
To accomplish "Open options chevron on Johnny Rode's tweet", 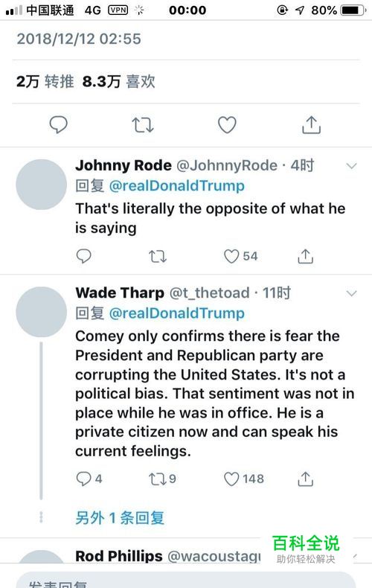I will [351, 166].
